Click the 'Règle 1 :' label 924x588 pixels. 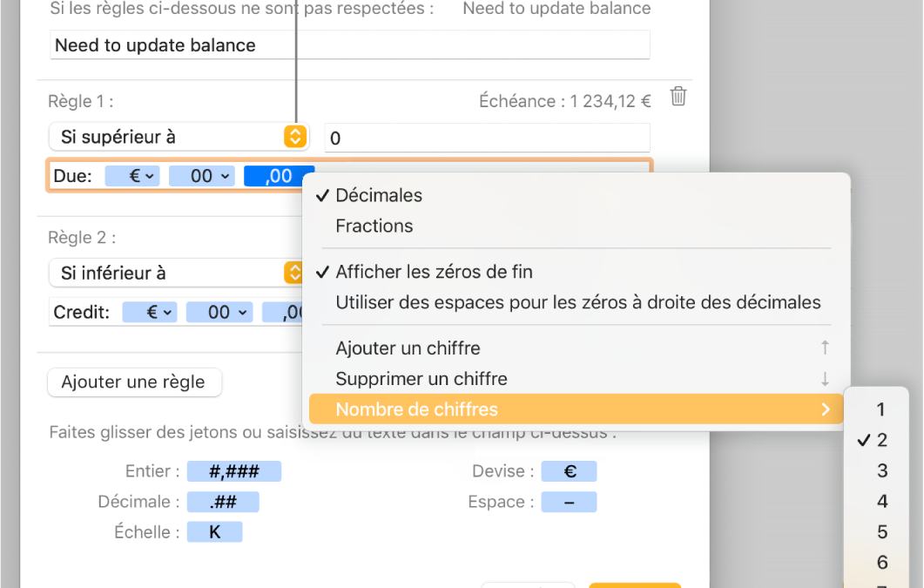(81, 101)
